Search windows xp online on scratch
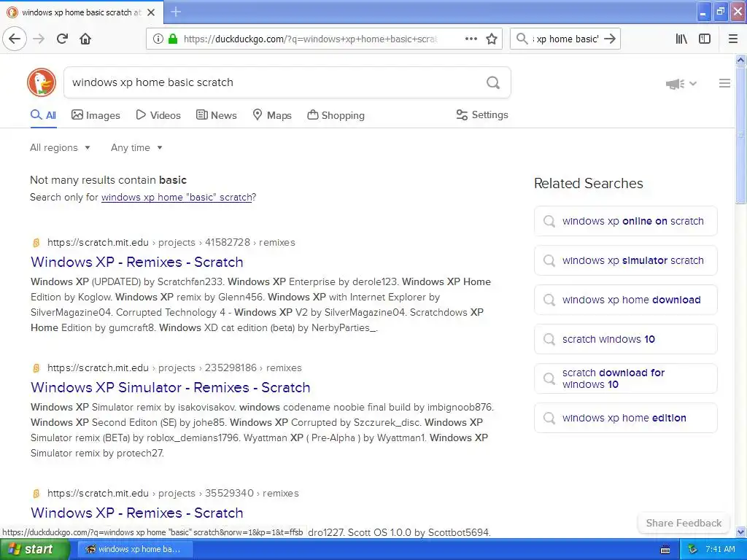This screenshot has width=747, height=560. (x=625, y=221)
